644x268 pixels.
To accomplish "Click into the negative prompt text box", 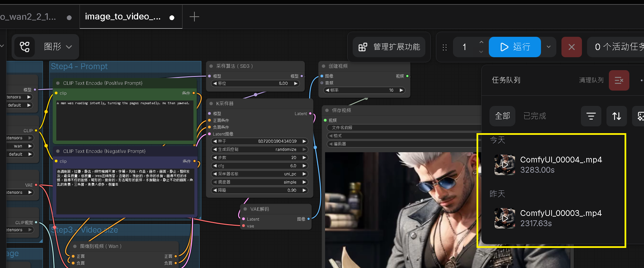I will [x=125, y=191].
